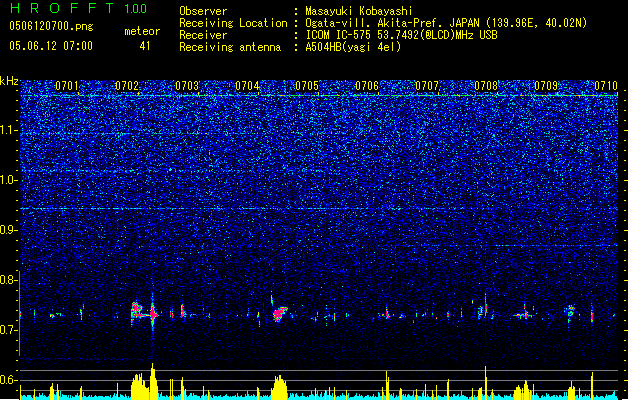Click the ICOM IC-575 receiver text
The height and width of the screenshot is (400, 629).
coord(401,35)
